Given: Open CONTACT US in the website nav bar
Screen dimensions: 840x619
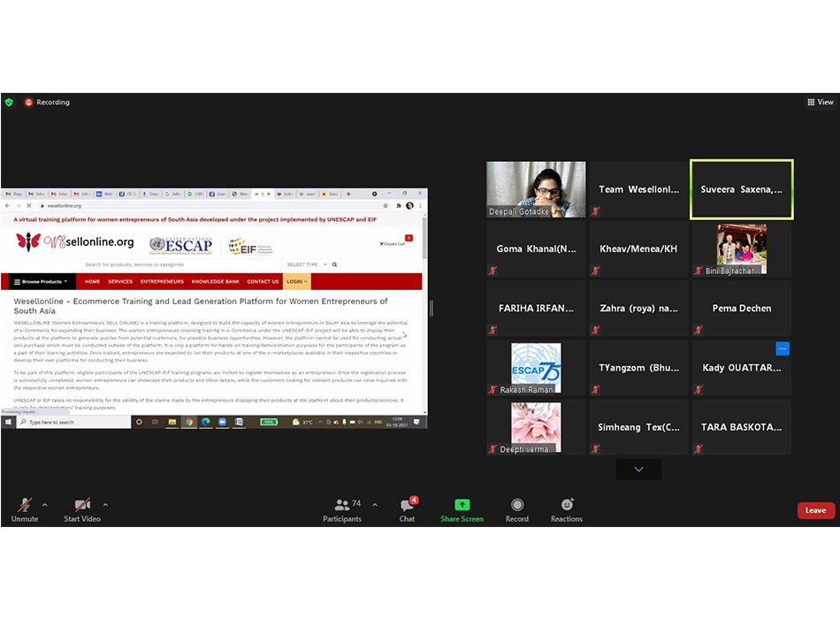Looking at the screenshot, I should click(x=263, y=281).
